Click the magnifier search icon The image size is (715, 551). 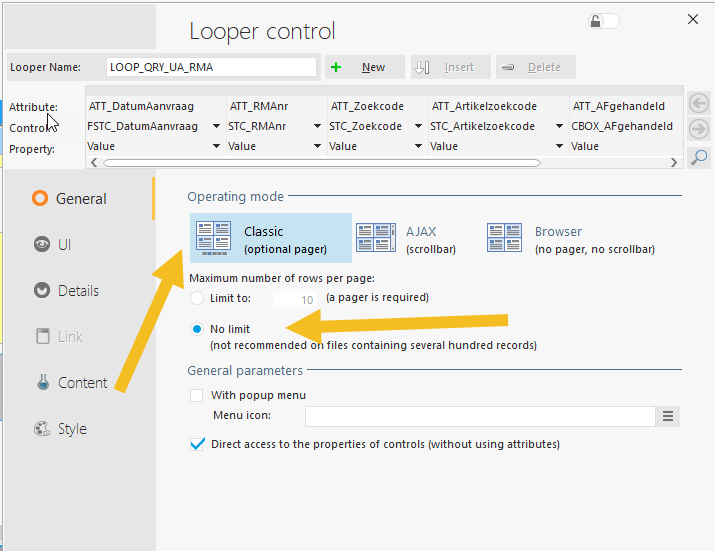699,157
